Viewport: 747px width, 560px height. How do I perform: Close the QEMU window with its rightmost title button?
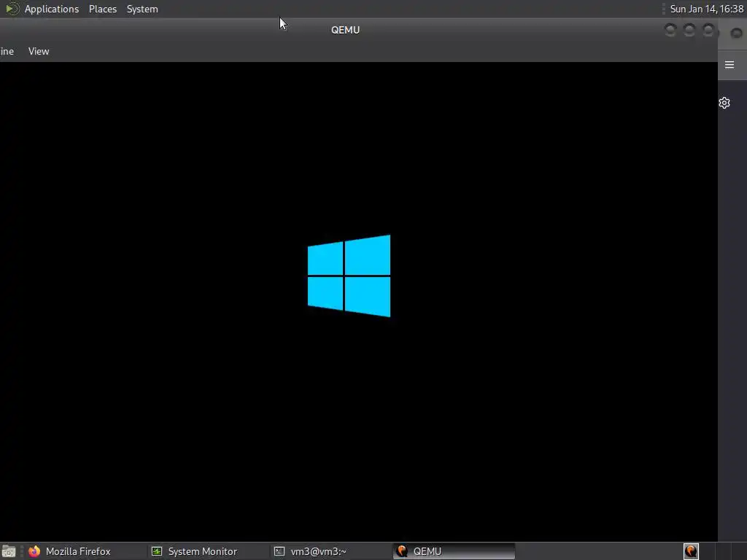708,31
